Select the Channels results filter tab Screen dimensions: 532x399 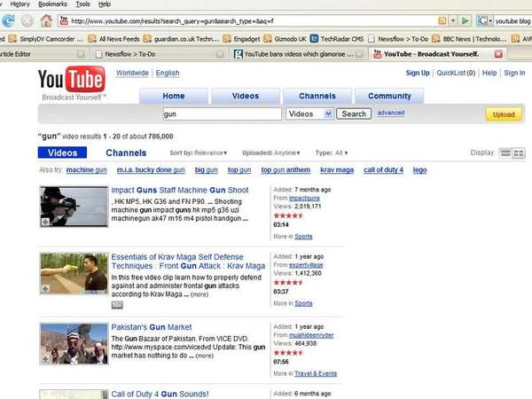click(126, 153)
